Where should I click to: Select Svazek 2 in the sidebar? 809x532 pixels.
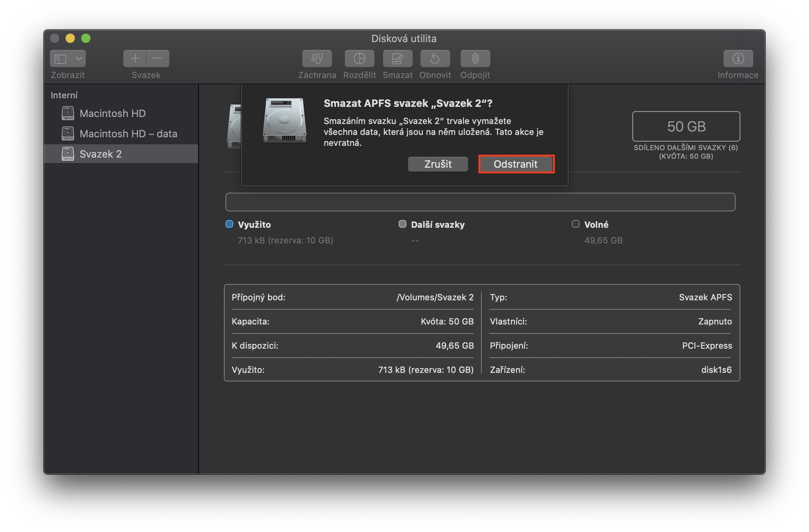point(100,154)
